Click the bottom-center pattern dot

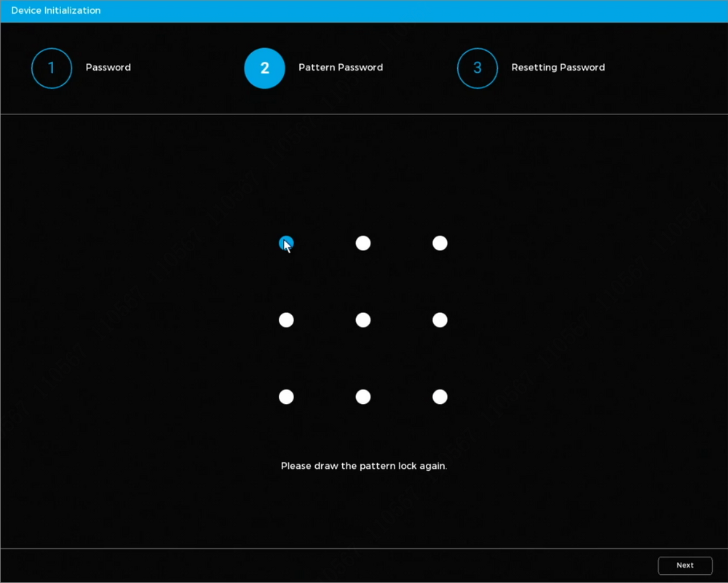coord(363,397)
